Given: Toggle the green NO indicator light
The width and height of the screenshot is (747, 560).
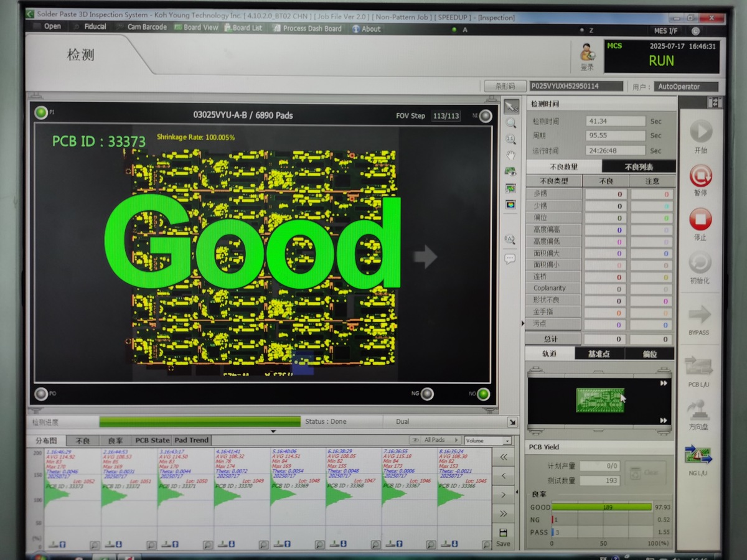Looking at the screenshot, I should pos(483,393).
